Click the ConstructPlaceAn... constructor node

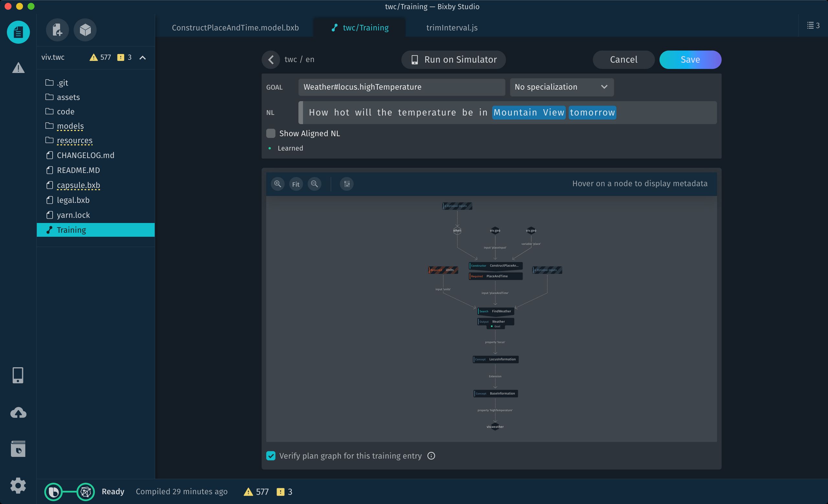[496, 266]
